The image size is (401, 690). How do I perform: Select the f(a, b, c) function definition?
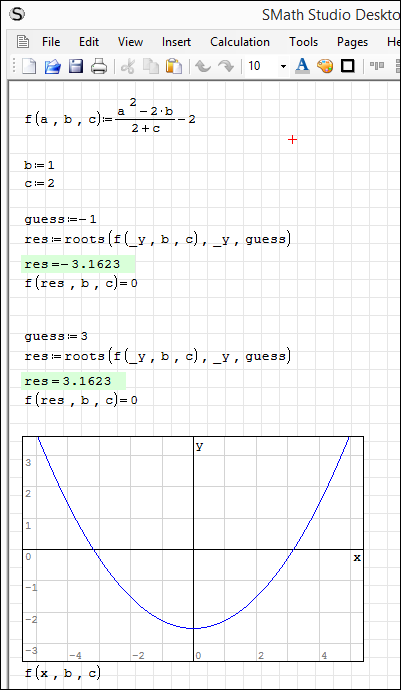pos(110,120)
